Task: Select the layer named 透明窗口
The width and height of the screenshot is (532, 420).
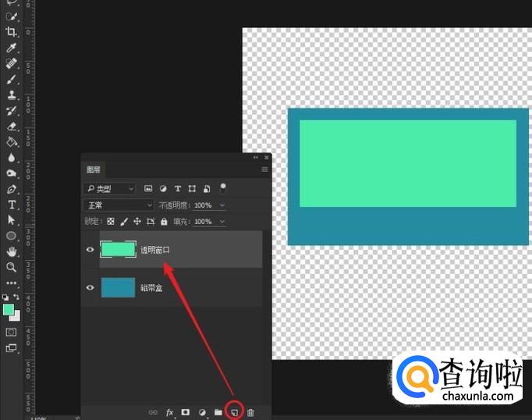Action: pyautogui.click(x=154, y=251)
